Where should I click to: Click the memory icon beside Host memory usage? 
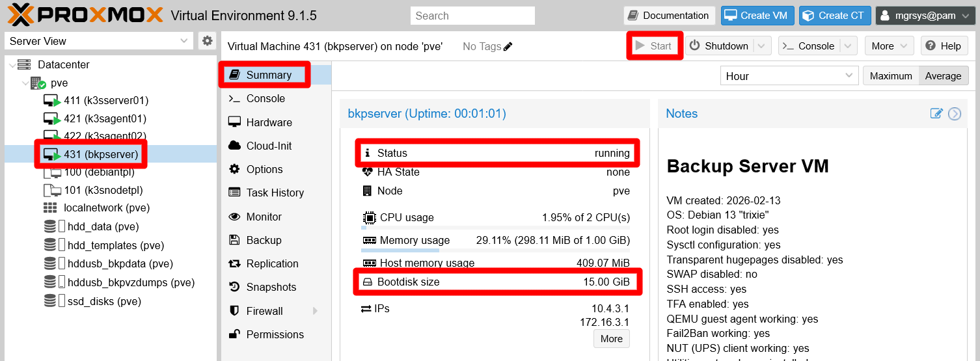pos(369,263)
